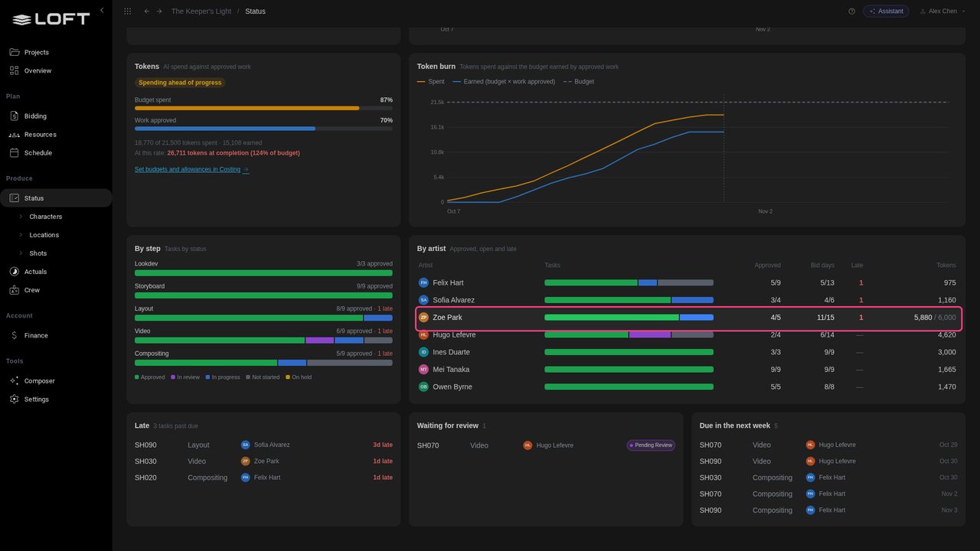Viewport: 980px width, 551px height.
Task: Go forward with the right arrow
Action: (159, 11)
